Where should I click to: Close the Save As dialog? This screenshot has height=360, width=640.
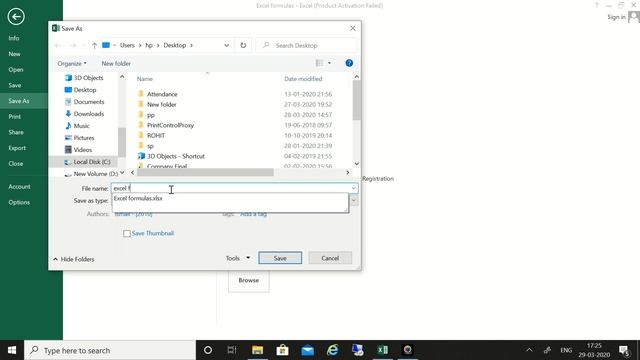coord(353,28)
